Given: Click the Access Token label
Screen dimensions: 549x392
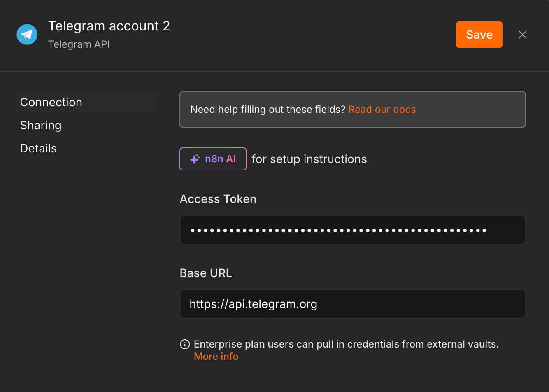Looking at the screenshot, I should (x=218, y=199).
